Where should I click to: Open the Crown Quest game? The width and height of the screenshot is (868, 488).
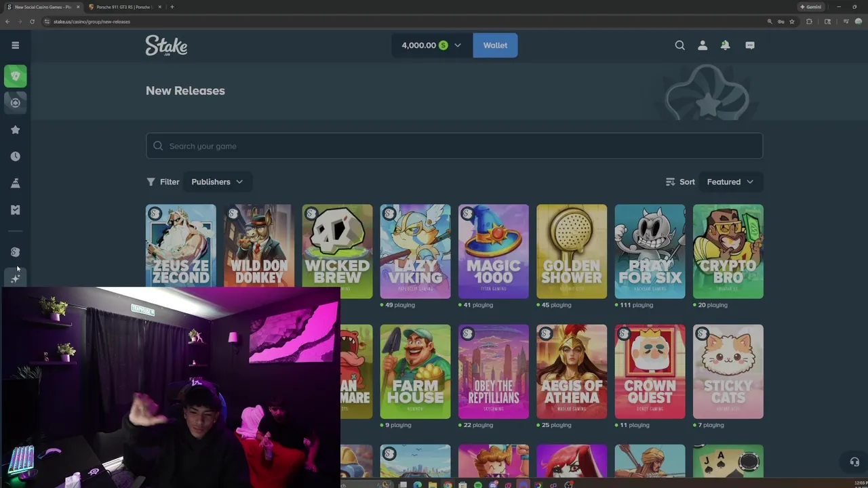pos(650,371)
